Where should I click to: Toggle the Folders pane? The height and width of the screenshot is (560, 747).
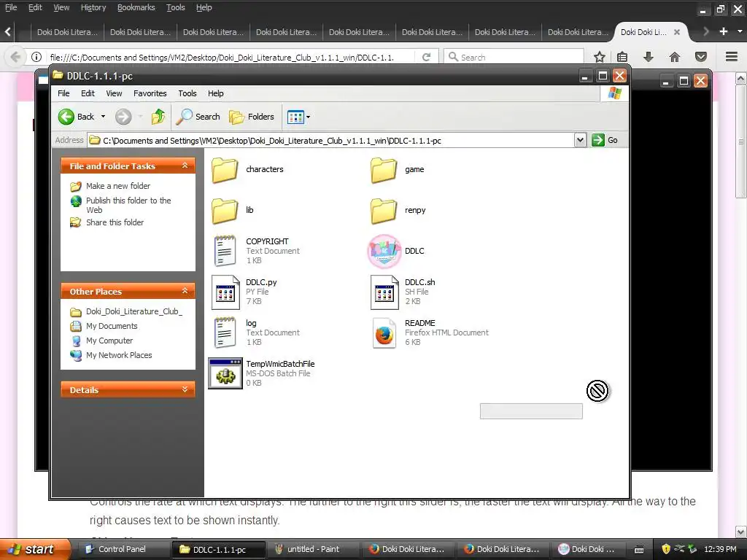[252, 117]
